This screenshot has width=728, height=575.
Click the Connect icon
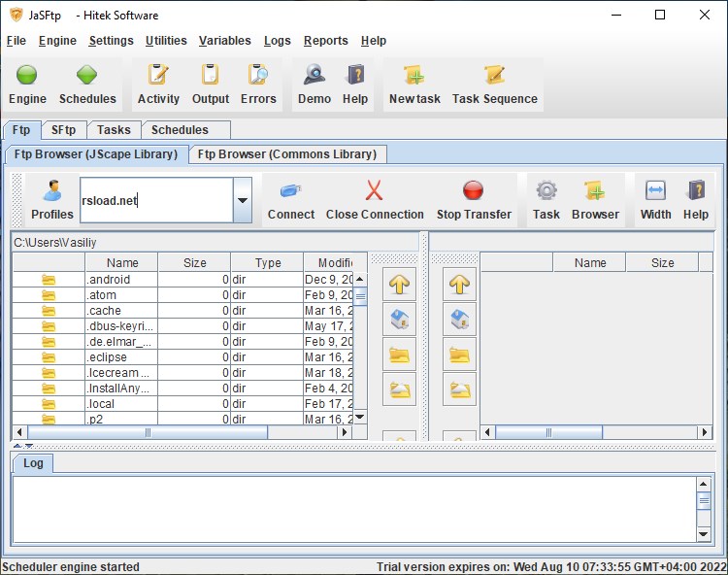point(291,200)
